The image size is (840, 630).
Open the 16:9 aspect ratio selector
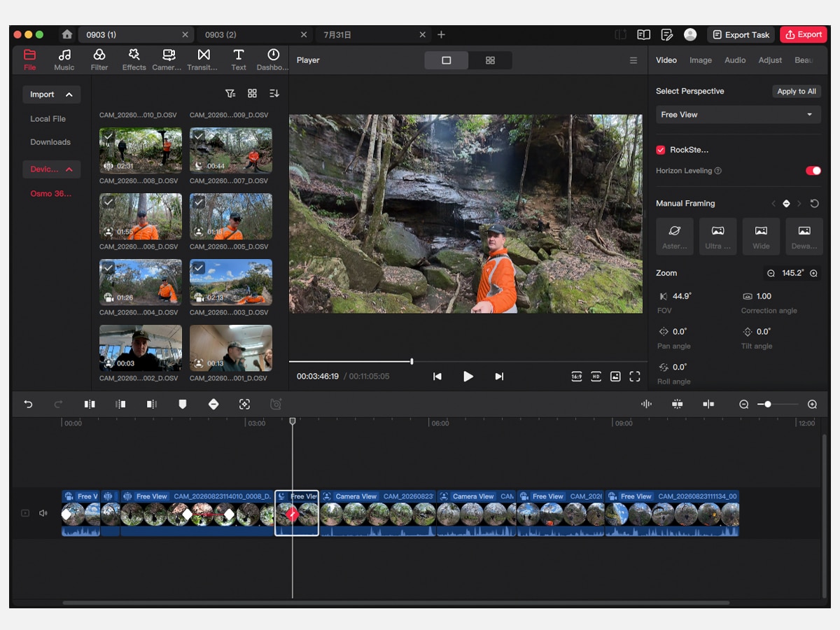pos(577,377)
